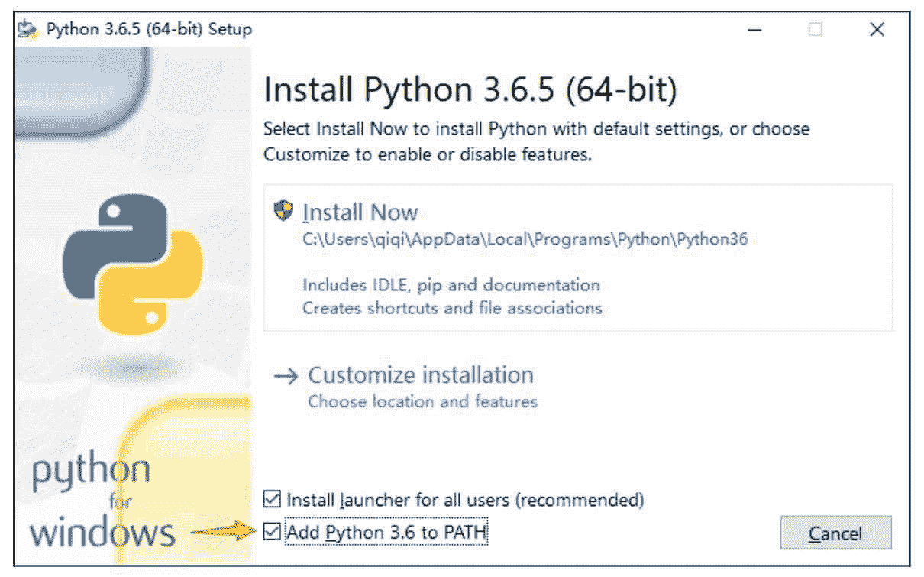Click the greyed-out maximize button
Image resolution: width=924 pixels, height=577 pixels.
[816, 30]
